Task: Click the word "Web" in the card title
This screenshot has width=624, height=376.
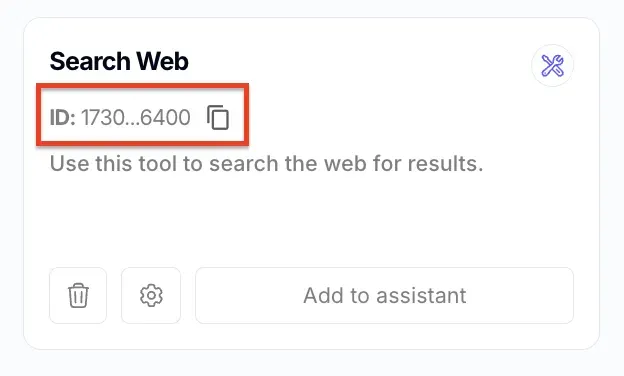Action: (162, 61)
